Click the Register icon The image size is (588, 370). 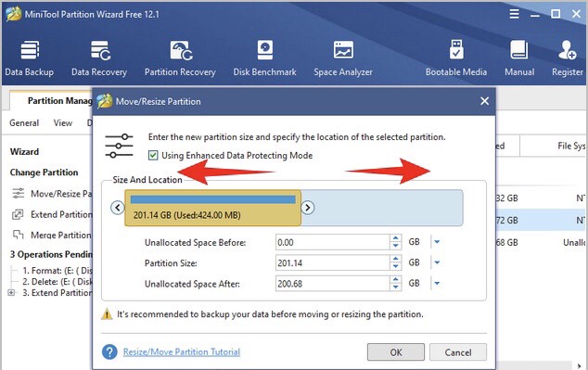click(x=567, y=51)
